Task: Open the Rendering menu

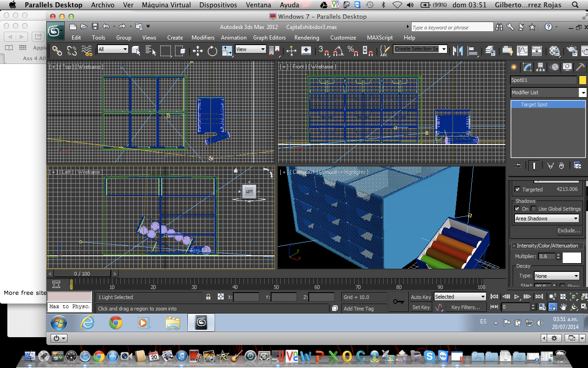Action: [306, 38]
